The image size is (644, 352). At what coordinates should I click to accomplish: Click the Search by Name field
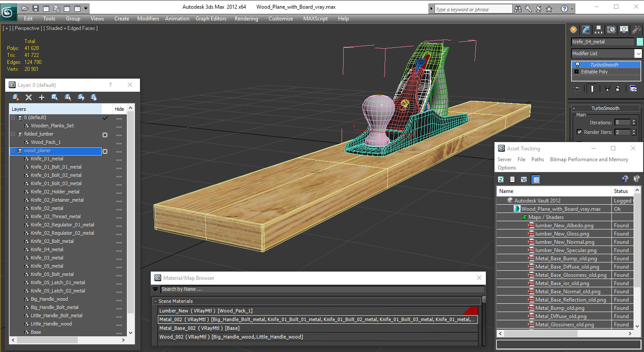point(322,289)
